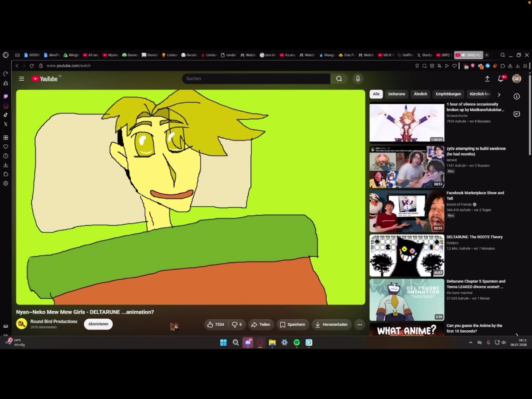
Task: Open the speed dial grid sidebar icon
Action: pos(6,137)
